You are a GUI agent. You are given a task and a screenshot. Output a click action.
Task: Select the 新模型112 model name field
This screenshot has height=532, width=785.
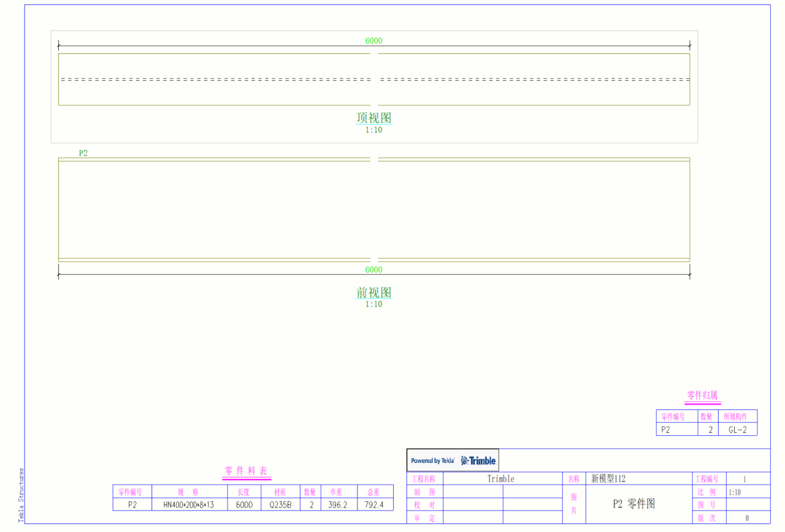pyautogui.click(x=608, y=479)
